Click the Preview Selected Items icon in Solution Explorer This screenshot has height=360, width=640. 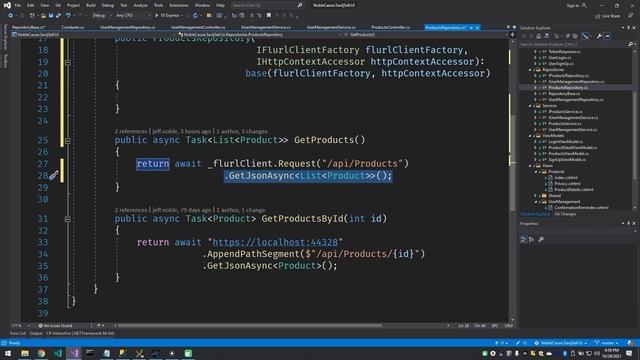(x=607, y=36)
